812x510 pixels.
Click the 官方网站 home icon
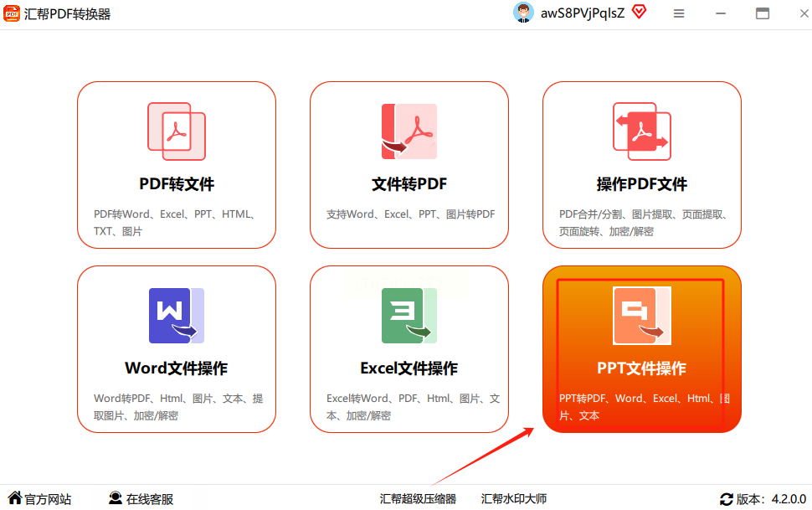click(x=15, y=498)
